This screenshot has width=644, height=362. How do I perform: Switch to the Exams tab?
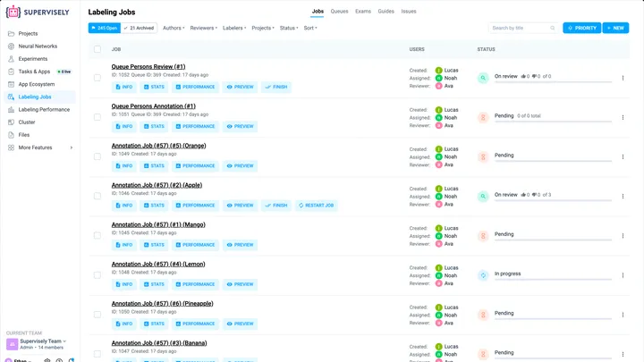pyautogui.click(x=363, y=12)
